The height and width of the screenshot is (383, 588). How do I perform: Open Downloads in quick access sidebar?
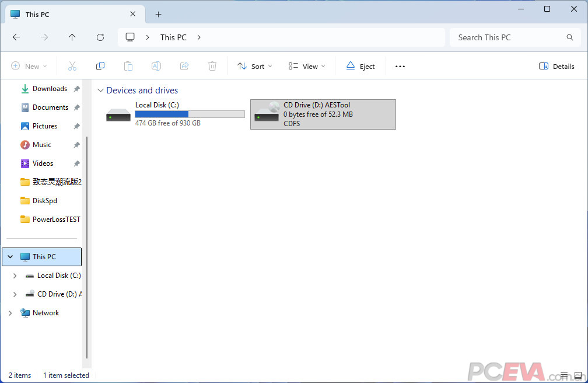[50, 89]
